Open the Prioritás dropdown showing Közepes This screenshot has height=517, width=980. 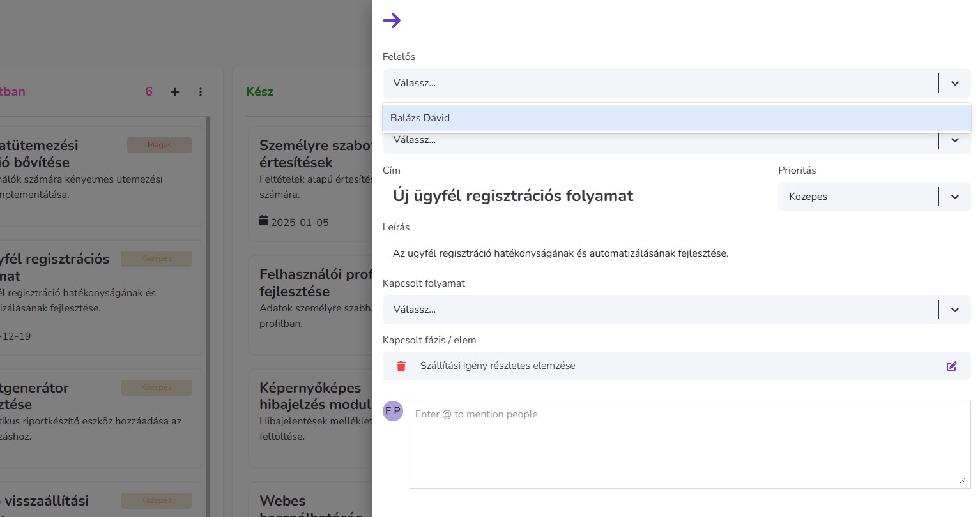[873, 197]
